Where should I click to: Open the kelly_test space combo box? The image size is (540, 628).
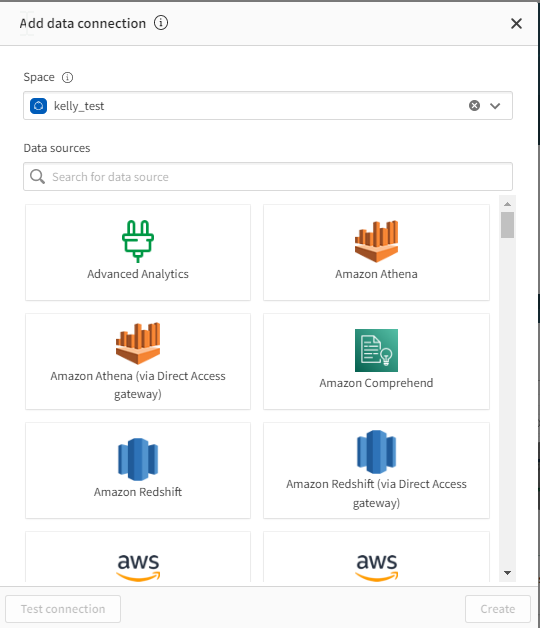click(268, 106)
